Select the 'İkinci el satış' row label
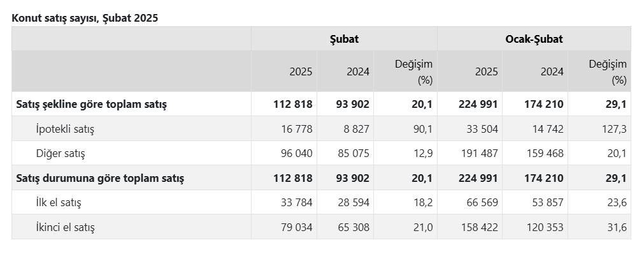Image resolution: width=644 pixels, height=254 pixels. point(66,227)
